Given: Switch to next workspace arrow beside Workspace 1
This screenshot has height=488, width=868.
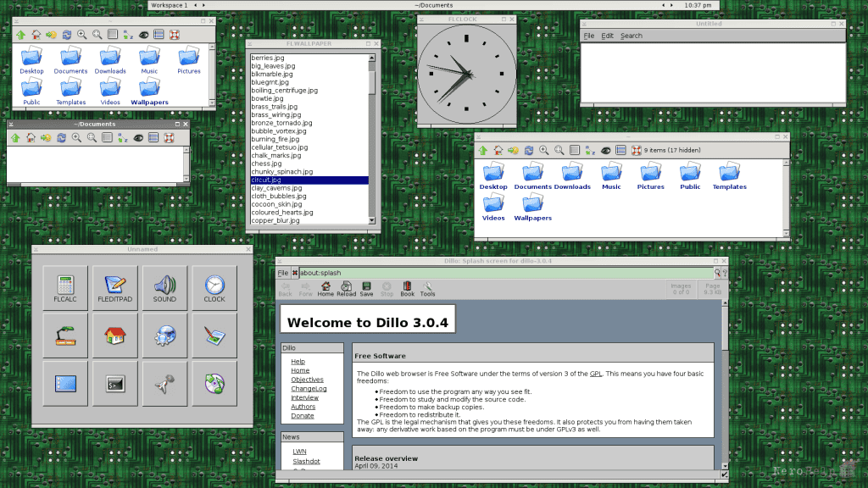Looking at the screenshot, I should coord(203,5).
